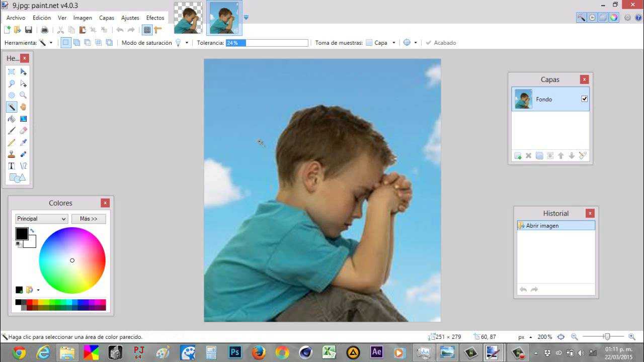Click the Más >> button
This screenshot has width=644, height=362.
point(89,219)
